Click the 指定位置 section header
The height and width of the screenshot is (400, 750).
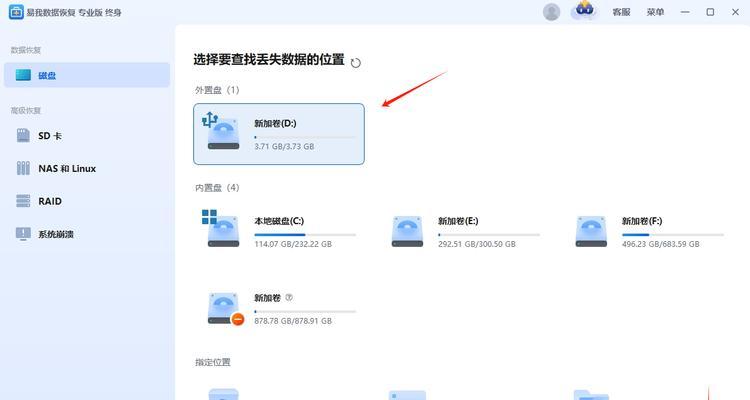pos(212,362)
